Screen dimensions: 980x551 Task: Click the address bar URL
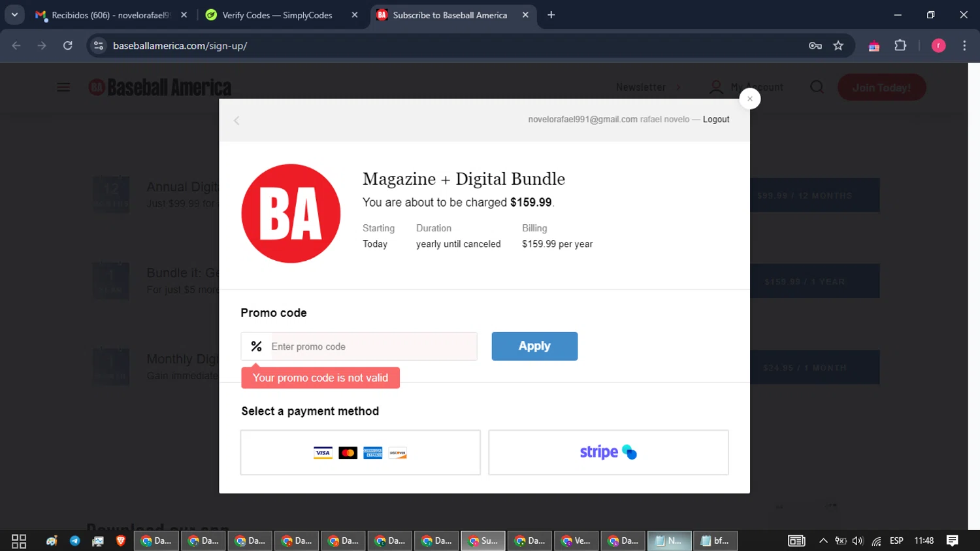(x=180, y=46)
